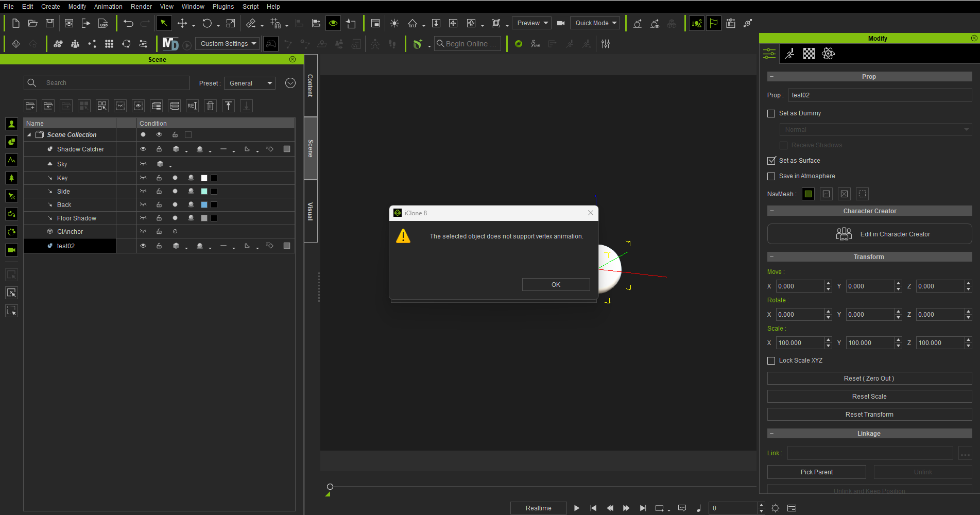Open the Custom Settings dropdown

[228, 44]
